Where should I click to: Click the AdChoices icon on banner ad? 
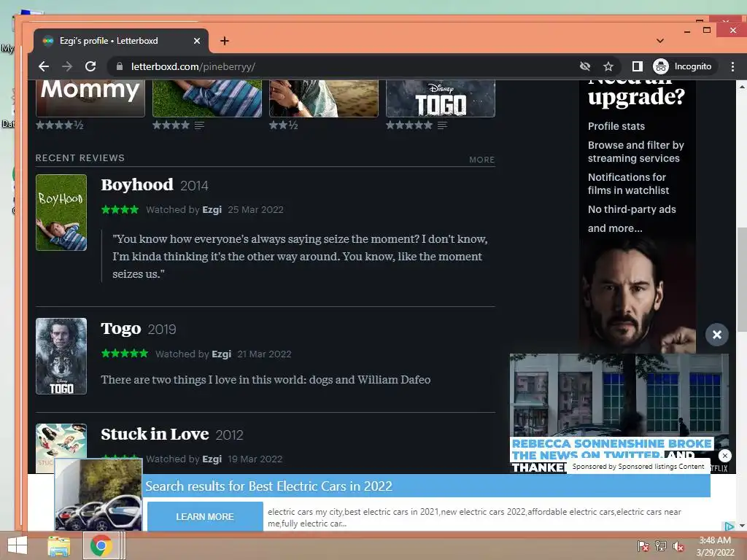click(729, 526)
